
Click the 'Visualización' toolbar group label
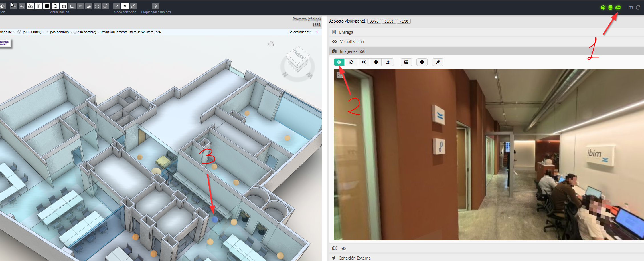click(59, 12)
